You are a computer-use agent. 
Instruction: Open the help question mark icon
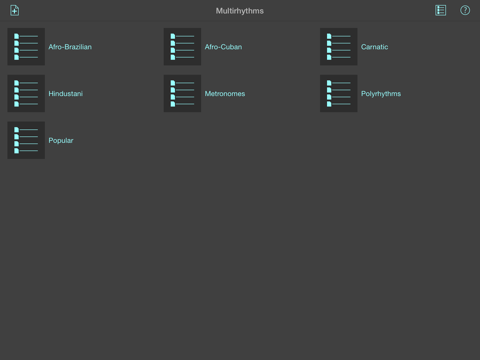(x=465, y=10)
